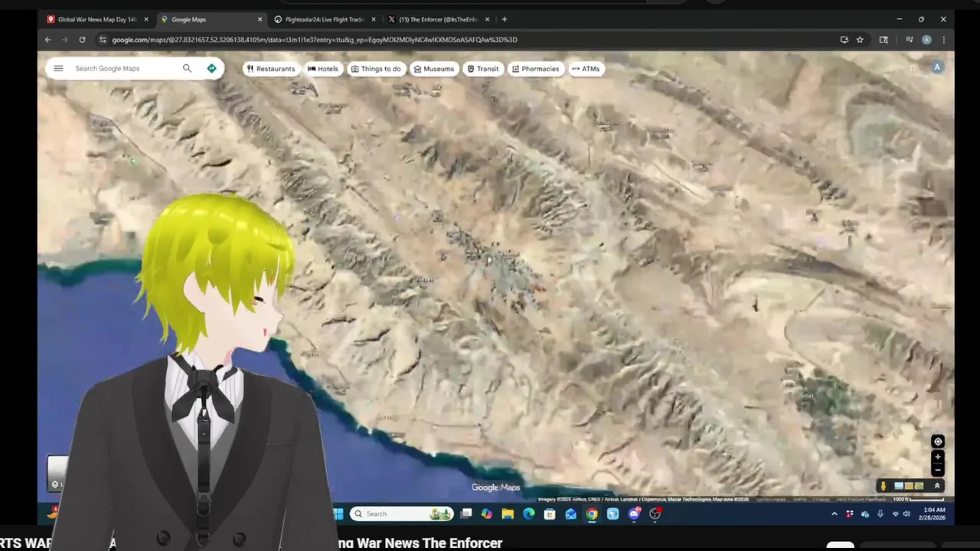
Task: View site information icon in address bar
Action: (103, 40)
